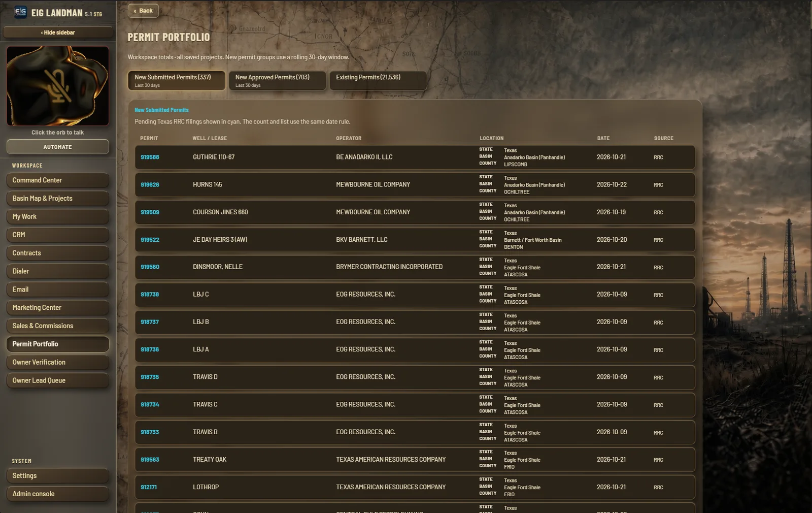
Task: Click the Date column header
Action: [x=603, y=138]
